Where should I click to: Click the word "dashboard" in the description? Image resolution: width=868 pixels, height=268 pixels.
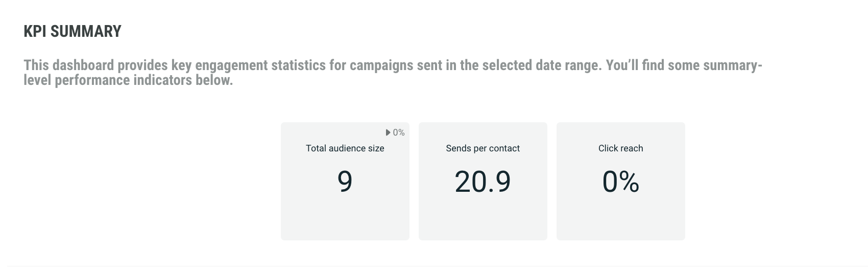coord(83,65)
